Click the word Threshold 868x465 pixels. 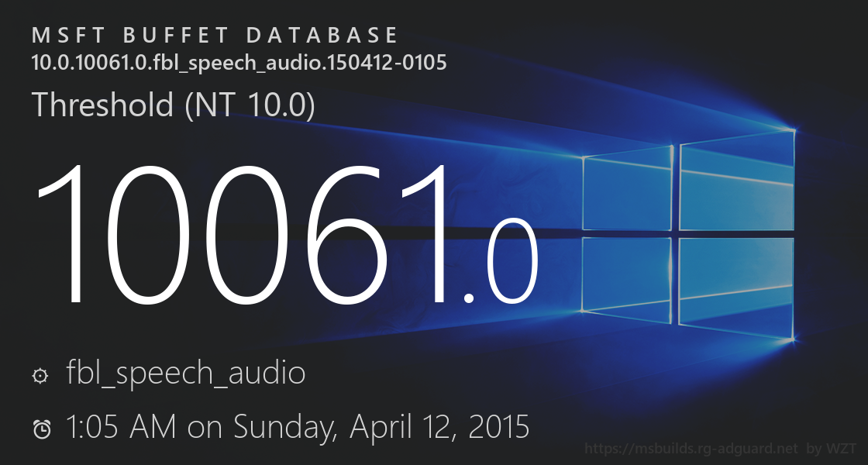pyautogui.click(x=103, y=105)
